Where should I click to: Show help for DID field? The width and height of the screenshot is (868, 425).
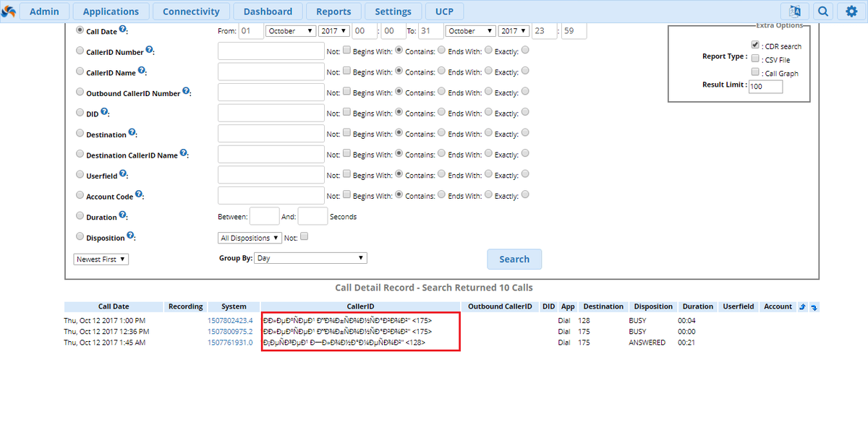[104, 112]
